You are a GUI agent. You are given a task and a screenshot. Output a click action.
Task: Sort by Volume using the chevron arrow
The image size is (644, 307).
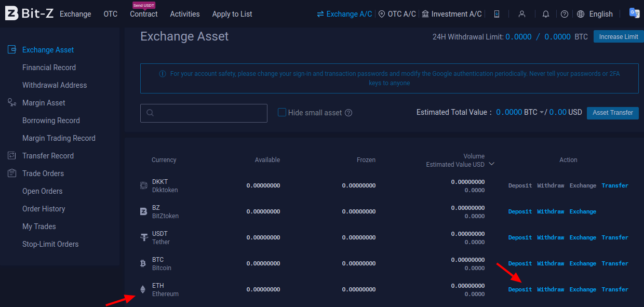click(491, 164)
